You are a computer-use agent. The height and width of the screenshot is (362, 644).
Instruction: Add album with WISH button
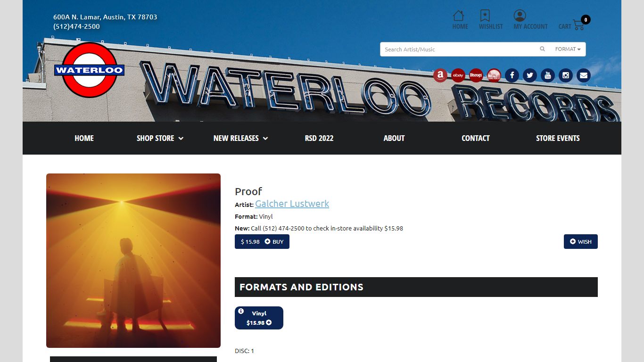580,242
